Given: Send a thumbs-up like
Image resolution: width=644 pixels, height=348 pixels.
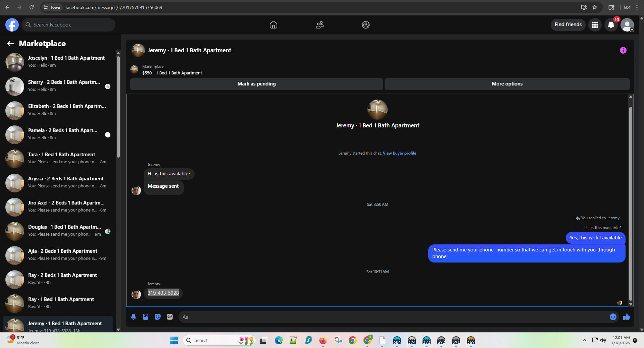Looking at the screenshot, I should pos(626,317).
